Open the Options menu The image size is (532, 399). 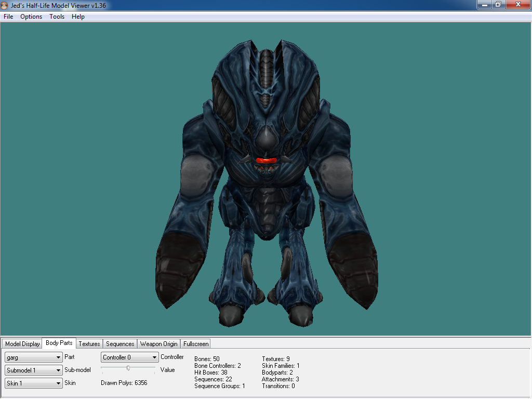pyautogui.click(x=31, y=17)
